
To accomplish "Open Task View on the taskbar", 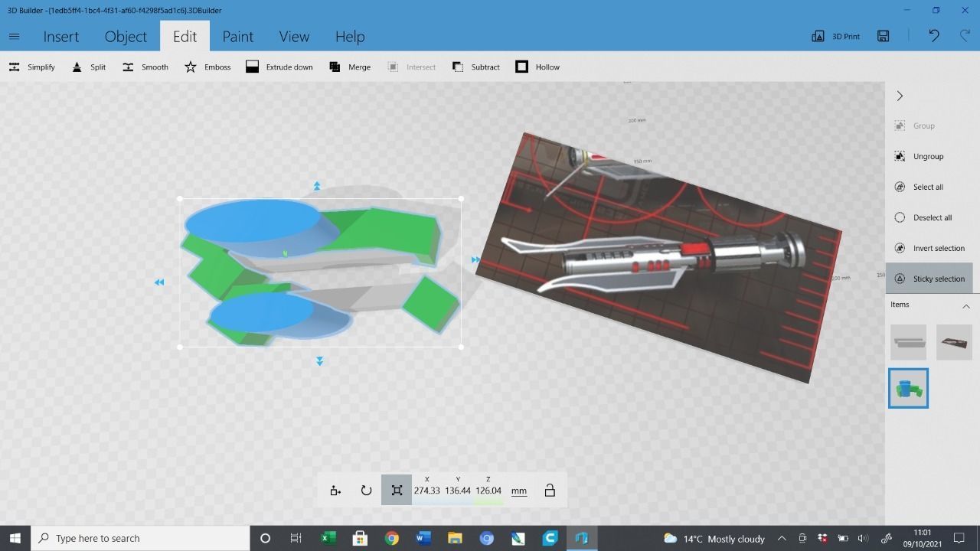I will pos(296,538).
